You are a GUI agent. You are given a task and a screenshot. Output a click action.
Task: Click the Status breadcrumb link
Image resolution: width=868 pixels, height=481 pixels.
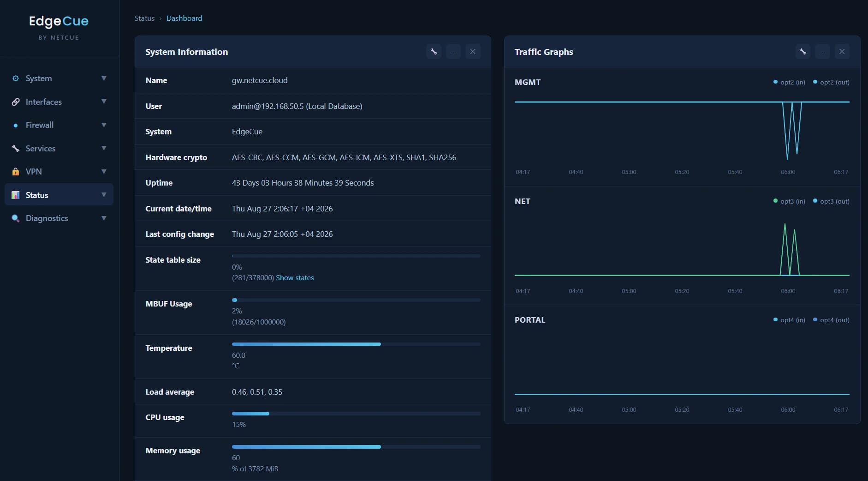click(144, 18)
